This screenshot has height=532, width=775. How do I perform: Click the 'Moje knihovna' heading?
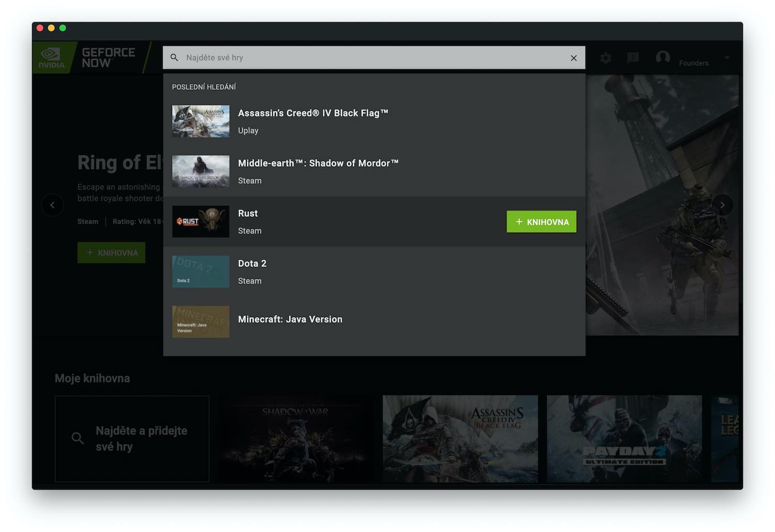click(92, 378)
